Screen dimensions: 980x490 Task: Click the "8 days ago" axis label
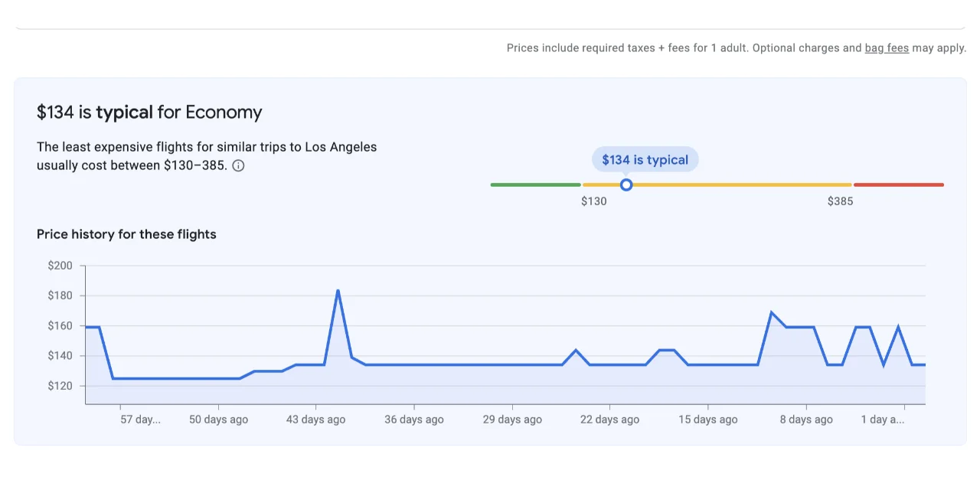coord(805,420)
